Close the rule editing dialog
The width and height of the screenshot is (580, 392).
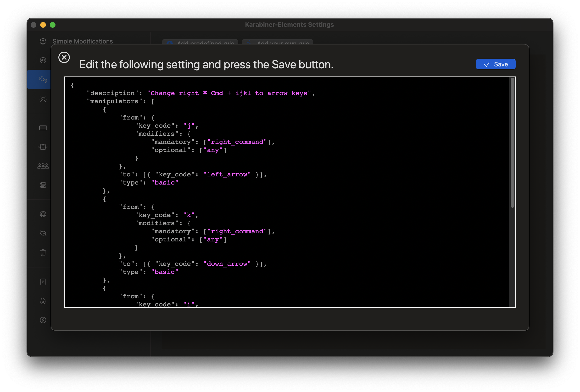[64, 57]
